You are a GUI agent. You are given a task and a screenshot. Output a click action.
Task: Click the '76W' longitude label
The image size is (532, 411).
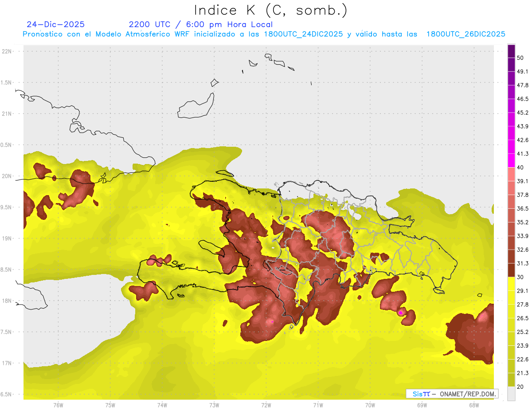(x=58, y=405)
